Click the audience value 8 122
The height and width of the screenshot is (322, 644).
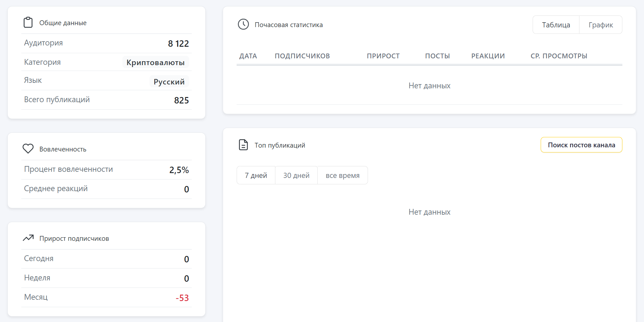click(x=178, y=44)
